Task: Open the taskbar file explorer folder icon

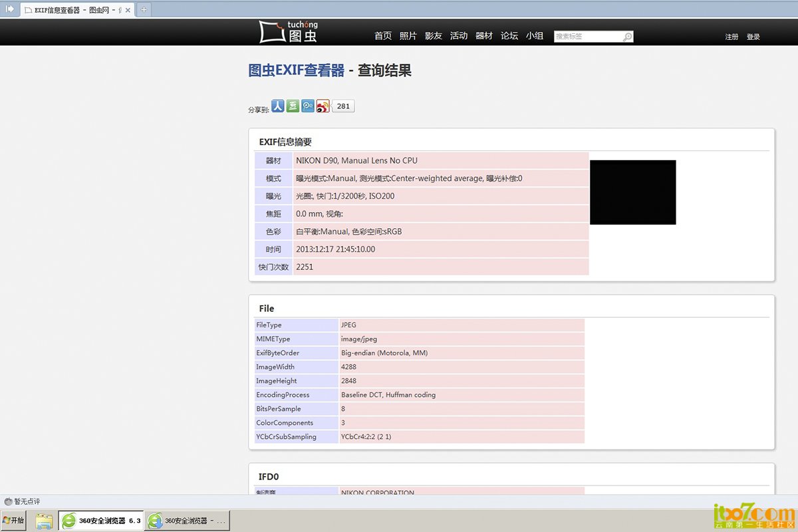Action: point(44,521)
